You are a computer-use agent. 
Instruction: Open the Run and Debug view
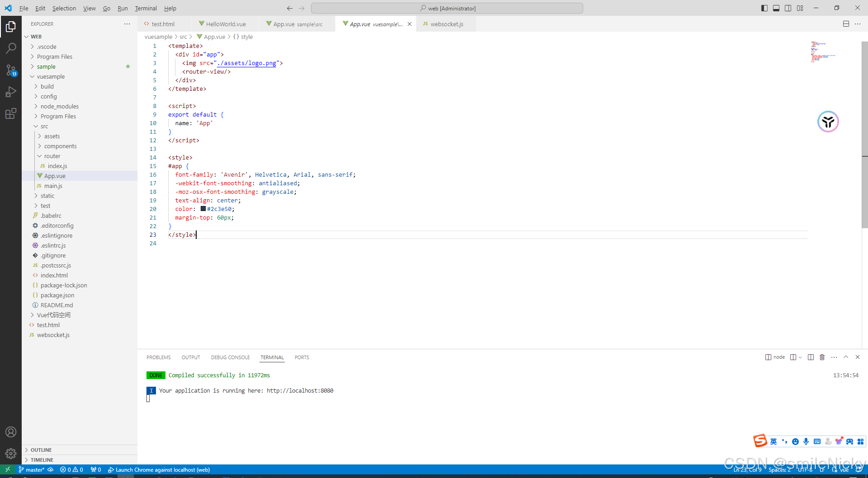[x=11, y=92]
